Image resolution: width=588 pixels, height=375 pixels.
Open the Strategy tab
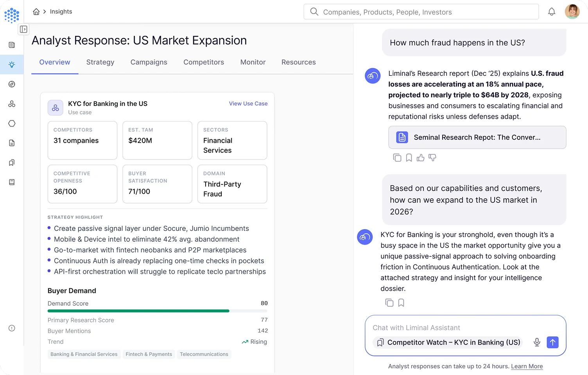pyautogui.click(x=100, y=62)
